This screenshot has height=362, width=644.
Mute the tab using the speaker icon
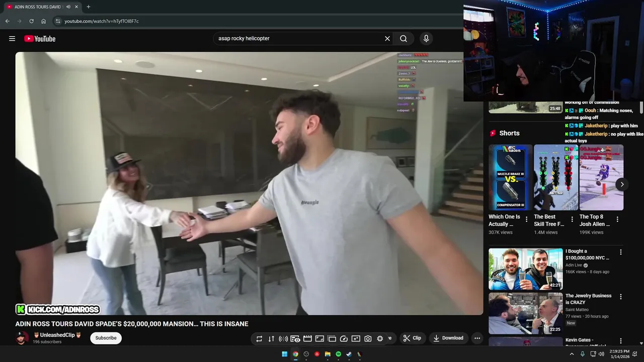69,7
